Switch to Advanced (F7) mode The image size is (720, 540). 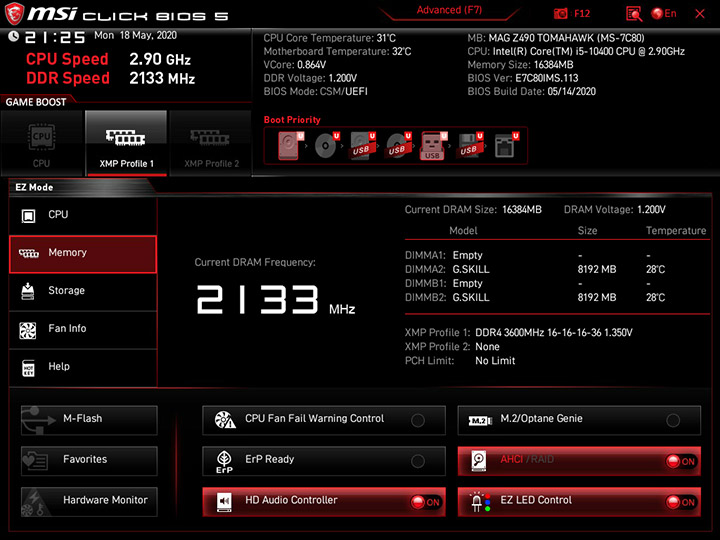(449, 10)
